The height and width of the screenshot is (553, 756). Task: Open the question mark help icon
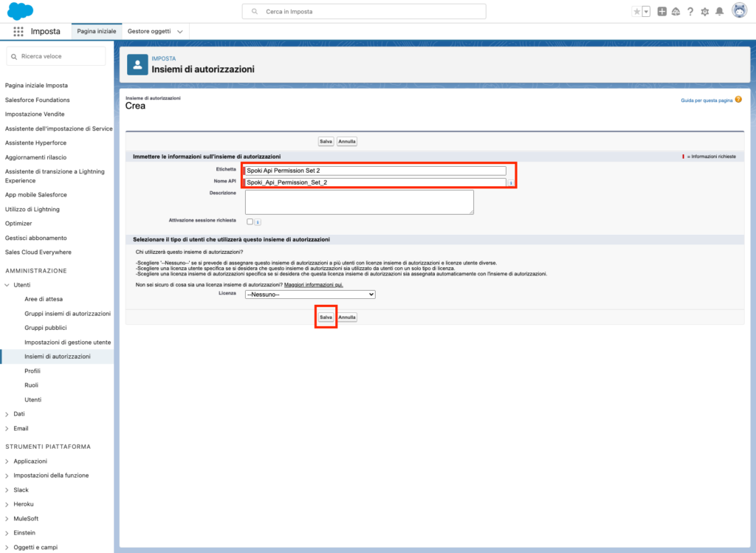pyautogui.click(x=690, y=12)
